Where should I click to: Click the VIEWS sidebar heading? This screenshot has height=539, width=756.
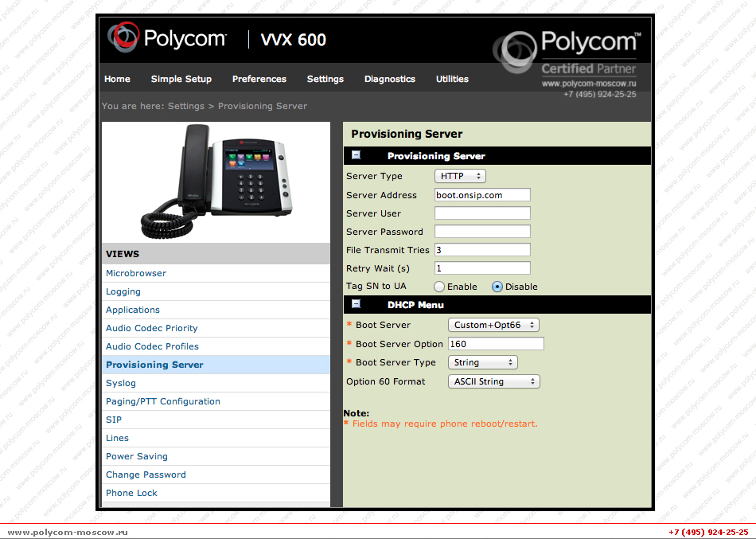(123, 254)
